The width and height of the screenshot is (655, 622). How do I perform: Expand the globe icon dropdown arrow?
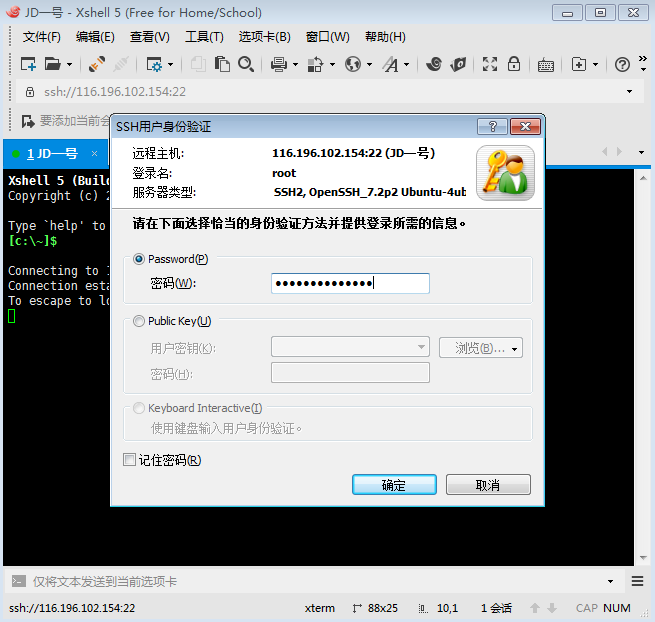click(x=369, y=65)
